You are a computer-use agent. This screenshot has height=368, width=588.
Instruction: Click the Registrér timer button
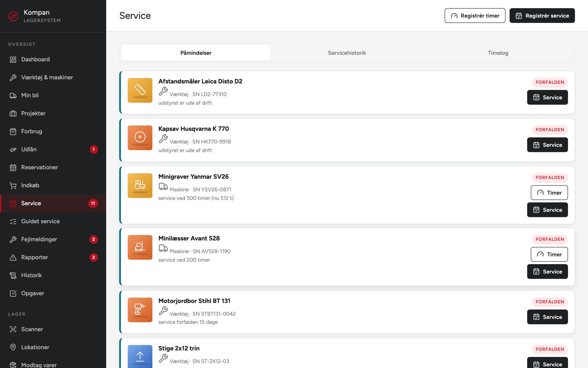(x=475, y=16)
